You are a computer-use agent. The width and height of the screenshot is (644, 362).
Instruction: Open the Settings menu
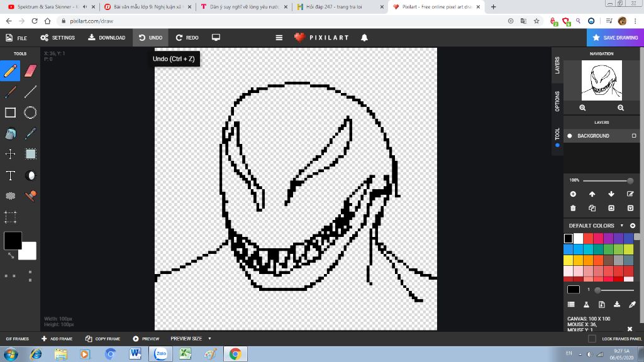tap(57, 38)
